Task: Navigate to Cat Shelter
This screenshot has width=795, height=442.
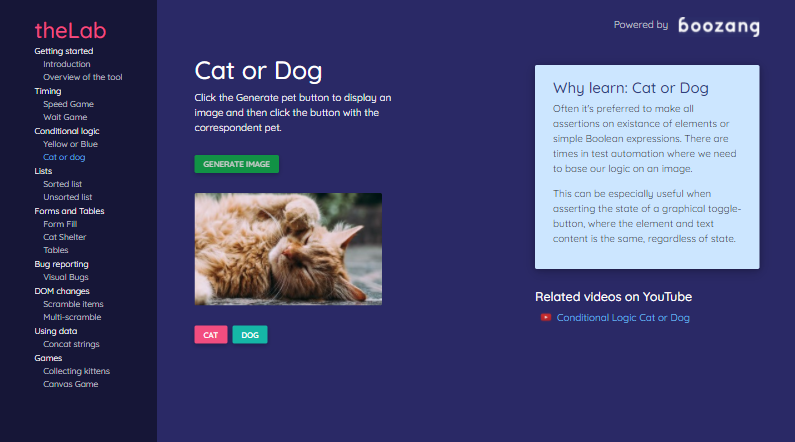Action: pos(64,237)
